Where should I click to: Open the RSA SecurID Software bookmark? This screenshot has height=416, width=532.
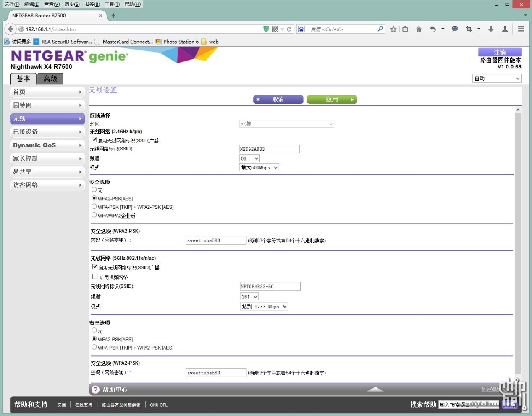point(63,42)
